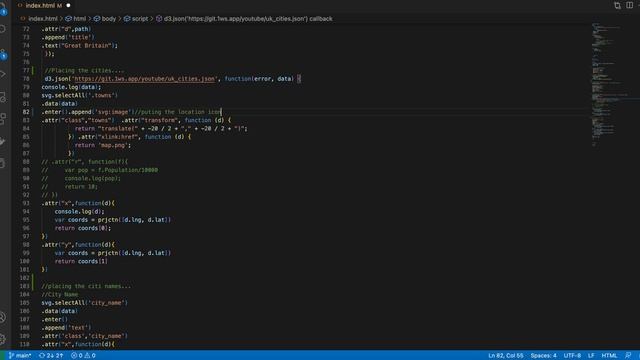Screen dimensions: 640x360
Task: Open Source Control view with badge
Action: point(3,54)
